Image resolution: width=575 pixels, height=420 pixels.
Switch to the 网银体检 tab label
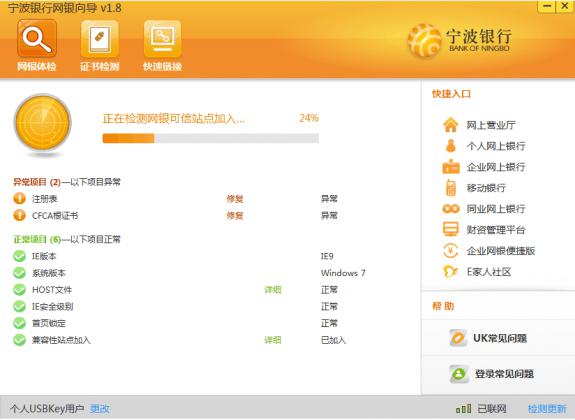pos(37,66)
